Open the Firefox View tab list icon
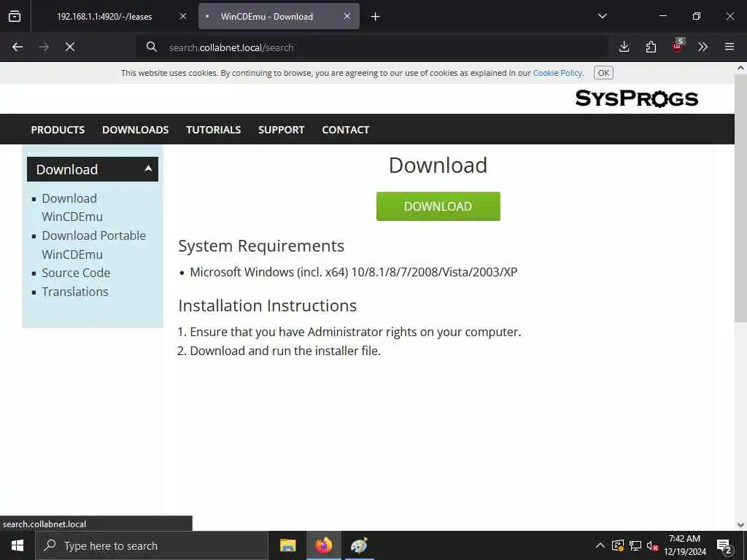The image size is (747, 560). click(x=15, y=16)
